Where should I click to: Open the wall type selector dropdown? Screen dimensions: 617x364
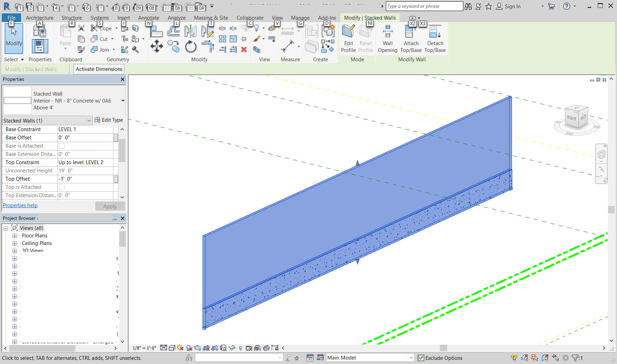tap(123, 100)
